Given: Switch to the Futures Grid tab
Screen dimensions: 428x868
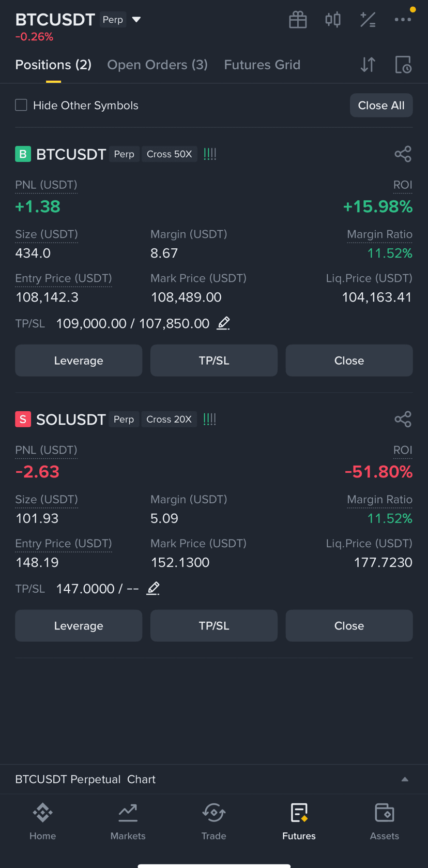Looking at the screenshot, I should (262, 65).
